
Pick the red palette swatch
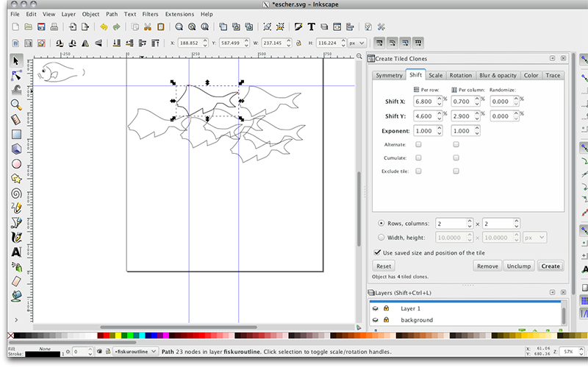(x=106, y=336)
